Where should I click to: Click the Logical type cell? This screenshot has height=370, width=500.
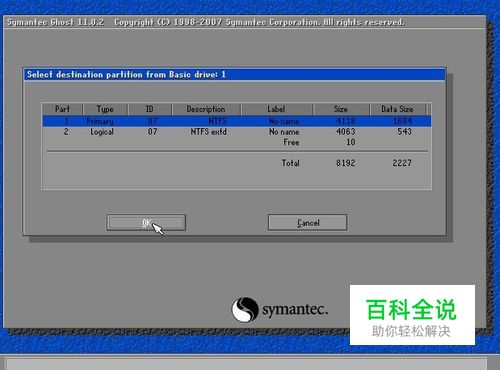[x=102, y=132]
